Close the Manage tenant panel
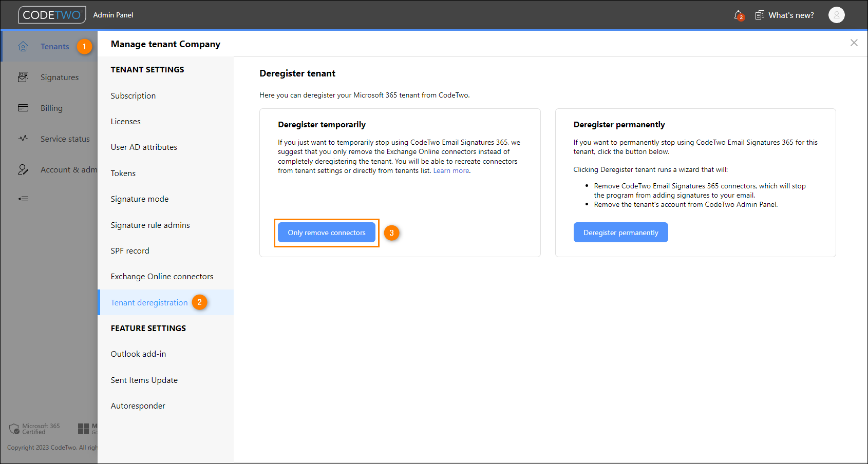The width and height of the screenshot is (868, 464). click(854, 43)
